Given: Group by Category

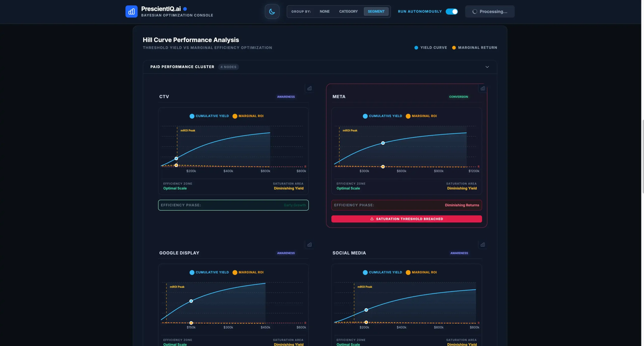Looking at the screenshot, I should (x=348, y=12).
